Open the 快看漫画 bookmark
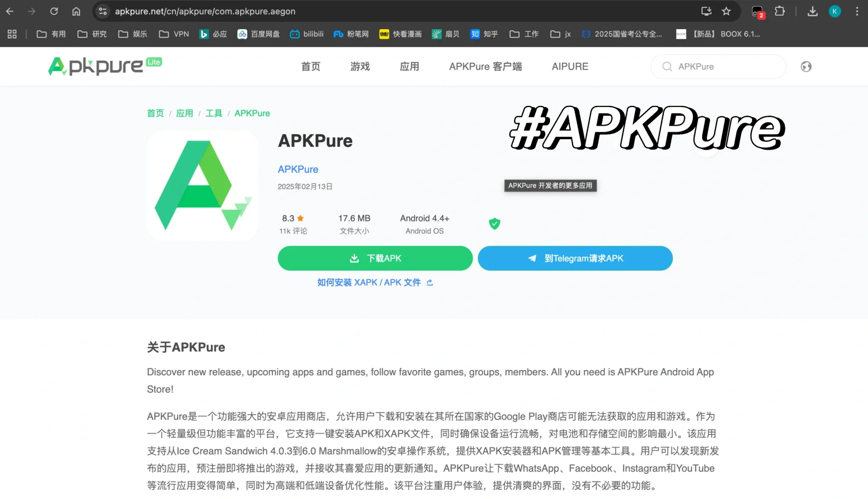 (x=400, y=34)
